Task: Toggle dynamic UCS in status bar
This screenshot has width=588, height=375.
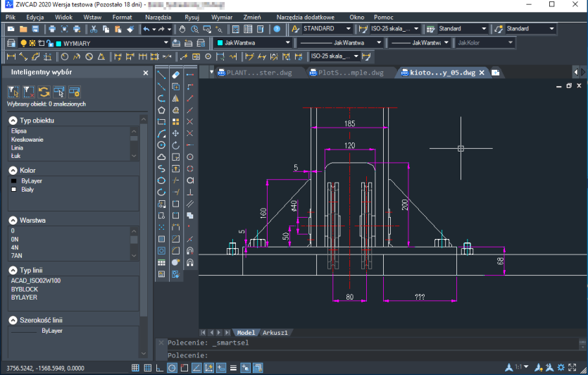Action: pos(208,368)
